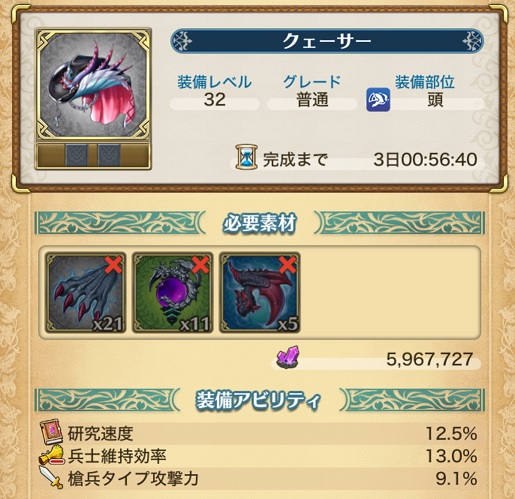Tap the グレード 普通 field
This screenshot has height=499, width=515.
(x=312, y=92)
